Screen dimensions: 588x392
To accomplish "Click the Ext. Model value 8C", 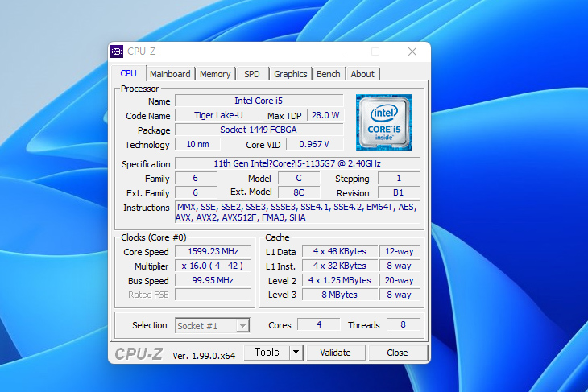I will (299, 192).
